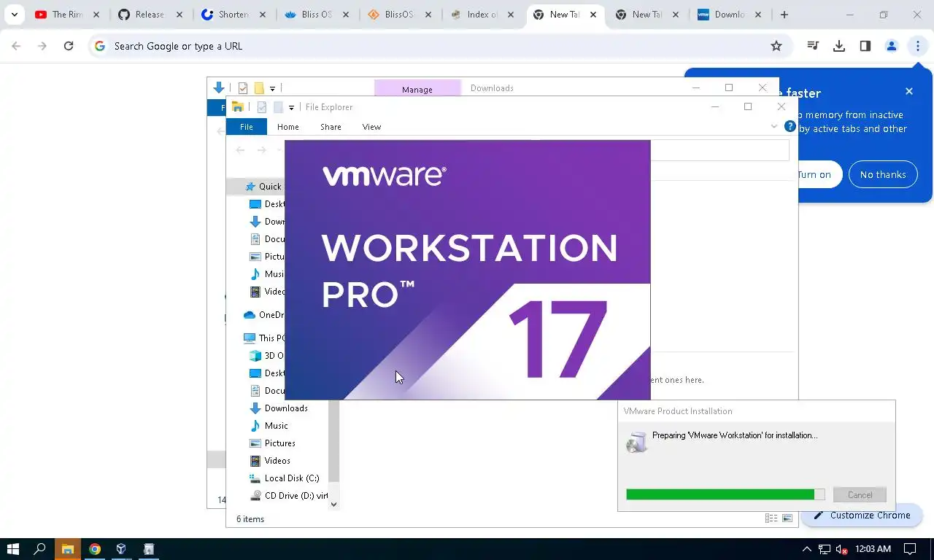Screen dimensions: 934x560
Task: Switch to the GitHub Release tab
Action: coord(150,15)
